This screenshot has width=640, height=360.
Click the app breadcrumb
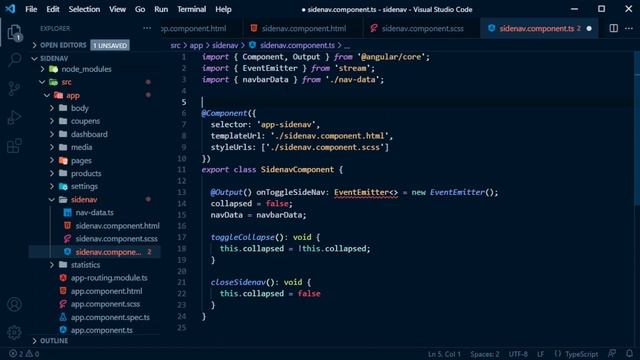click(x=196, y=45)
